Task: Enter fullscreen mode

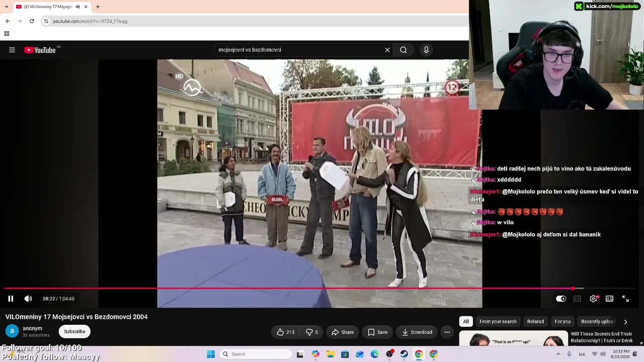Action: tap(625, 299)
